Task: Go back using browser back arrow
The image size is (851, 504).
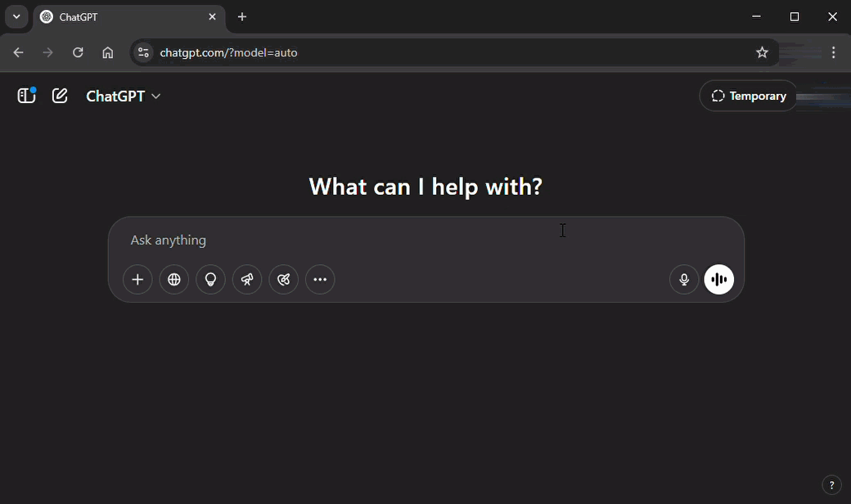Action: pos(19,52)
